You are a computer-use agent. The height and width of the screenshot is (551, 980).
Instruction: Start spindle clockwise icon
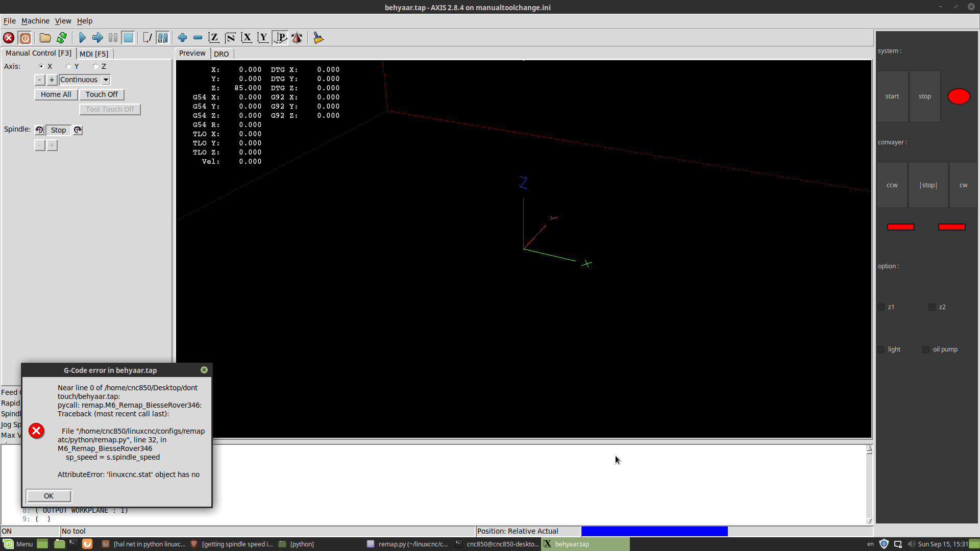[78, 130]
